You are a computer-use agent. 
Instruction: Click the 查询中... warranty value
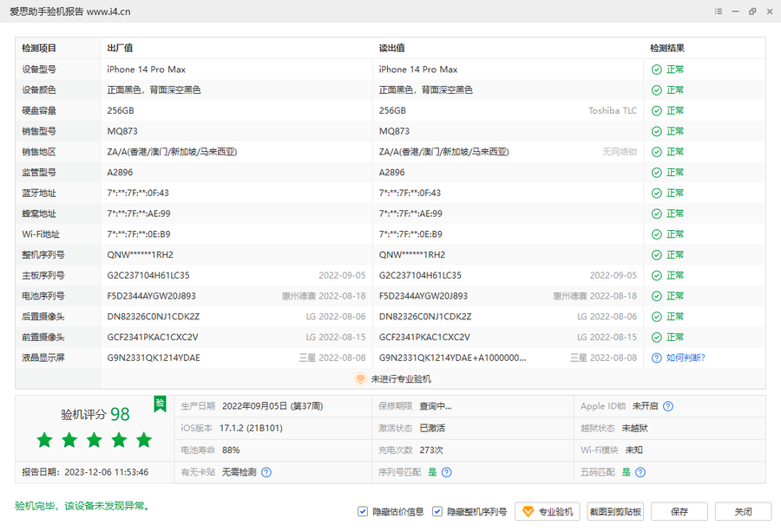pos(436,406)
